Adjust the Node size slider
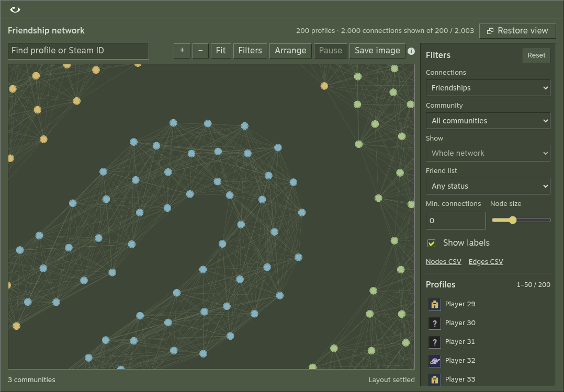 point(521,220)
